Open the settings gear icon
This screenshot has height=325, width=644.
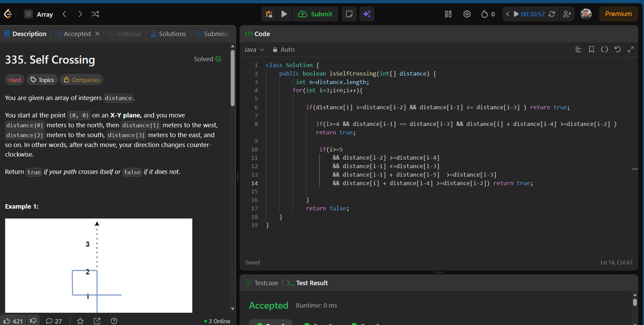(x=467, y=14)
